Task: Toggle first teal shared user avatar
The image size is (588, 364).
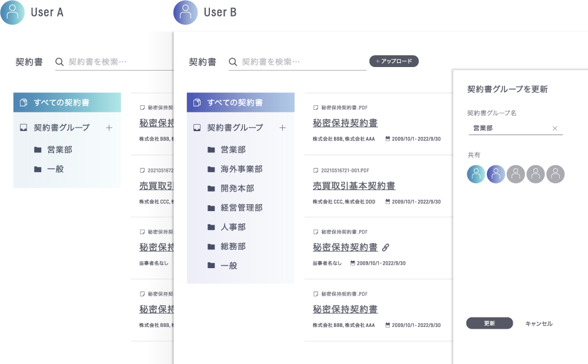Action: (477, 173)
